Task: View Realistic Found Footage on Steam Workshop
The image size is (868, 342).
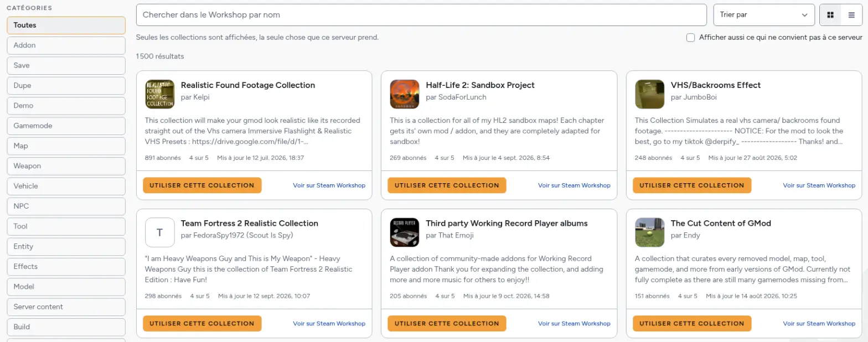Action: 329,185
